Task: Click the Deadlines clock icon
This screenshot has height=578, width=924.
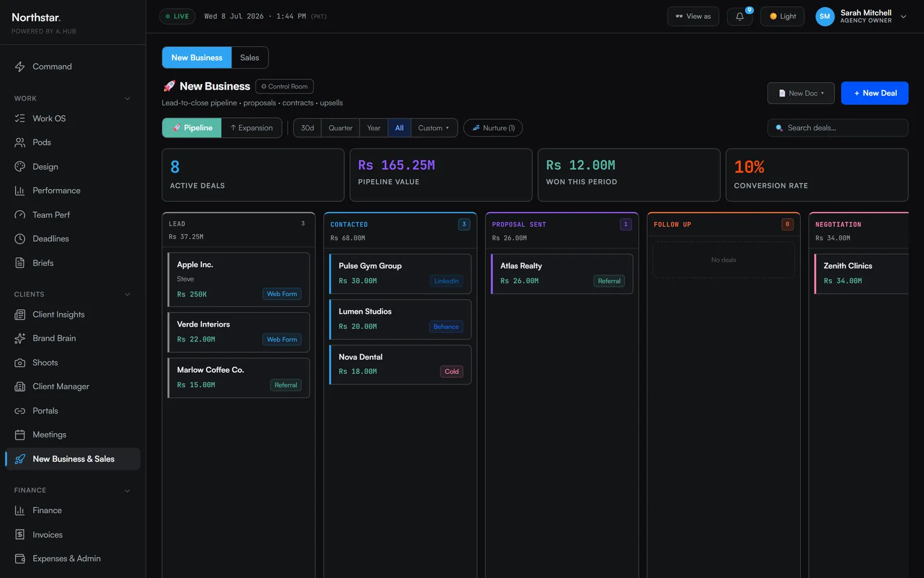Action: pyautogui.click(x=20, y=239)
